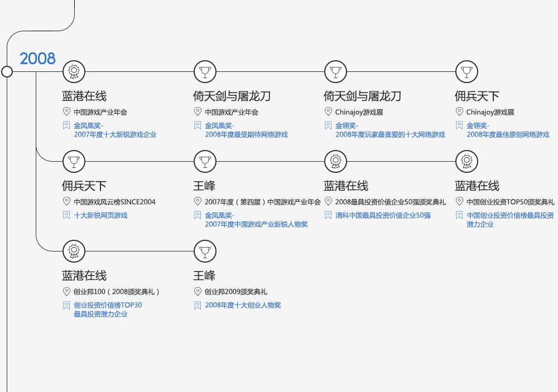Click the 创业邦100（2008颁奖典礼） location text
Viewport: 558px width, 392px height.
(x=117, y=292)
